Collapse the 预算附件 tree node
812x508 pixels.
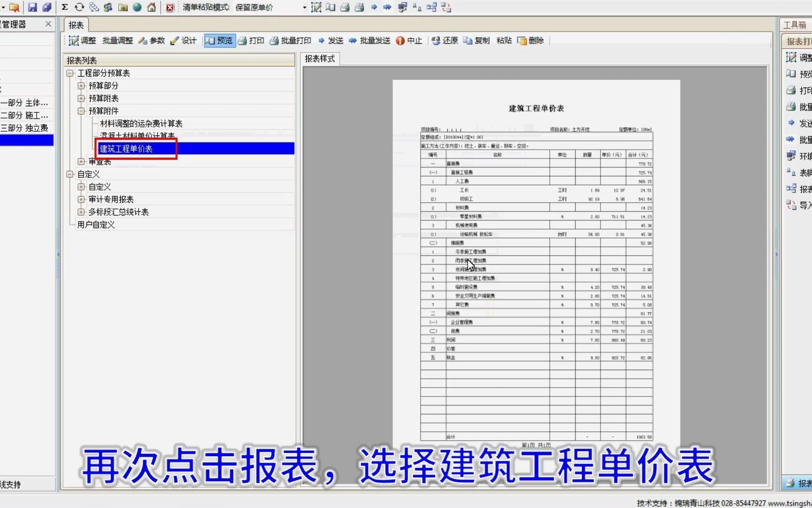click(81, 111)
